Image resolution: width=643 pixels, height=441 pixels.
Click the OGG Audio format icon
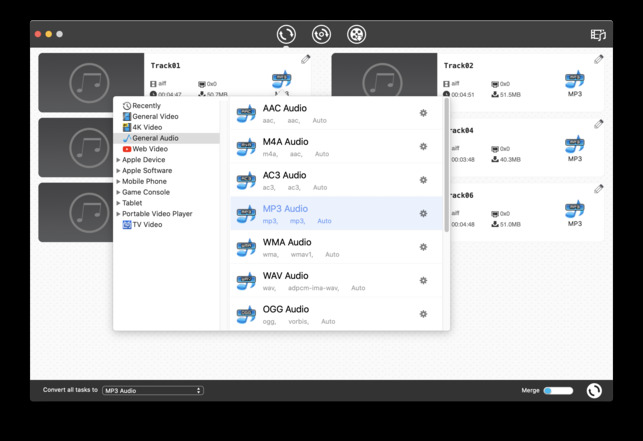(246, 315)
